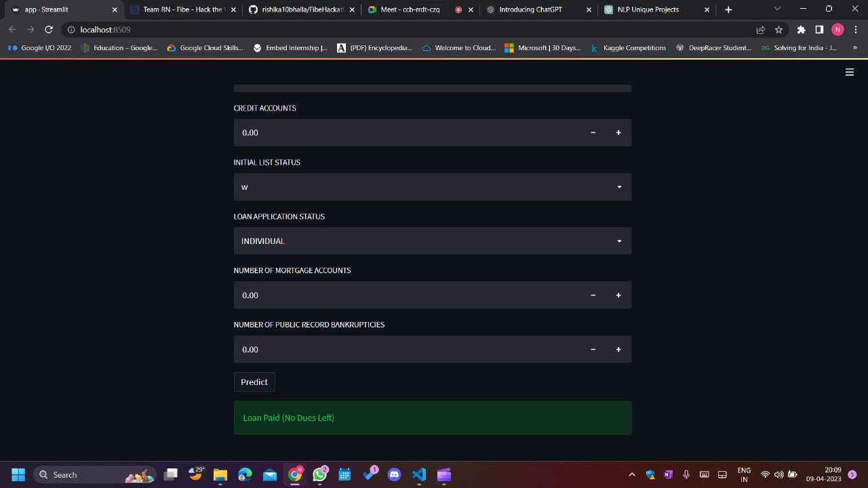
Task: Expand the Initial List Status dropdown
Action: 433,187
